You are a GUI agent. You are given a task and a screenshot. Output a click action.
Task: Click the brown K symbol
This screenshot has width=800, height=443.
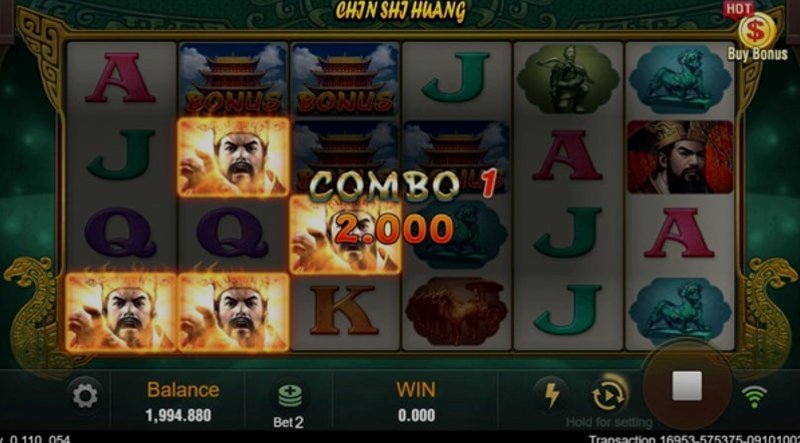344,311
